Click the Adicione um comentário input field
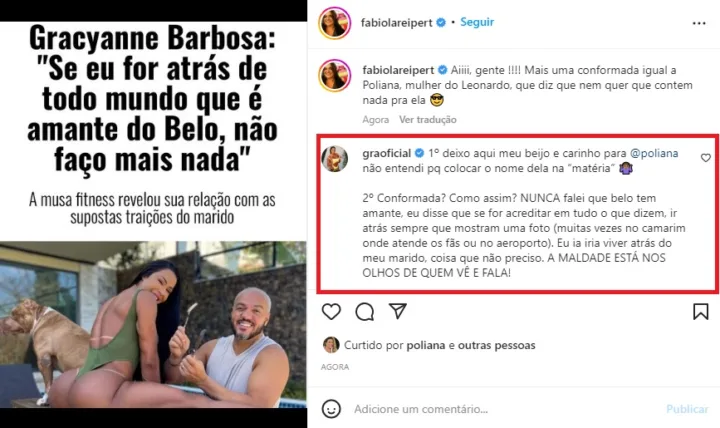 click(x=505, y=409)
